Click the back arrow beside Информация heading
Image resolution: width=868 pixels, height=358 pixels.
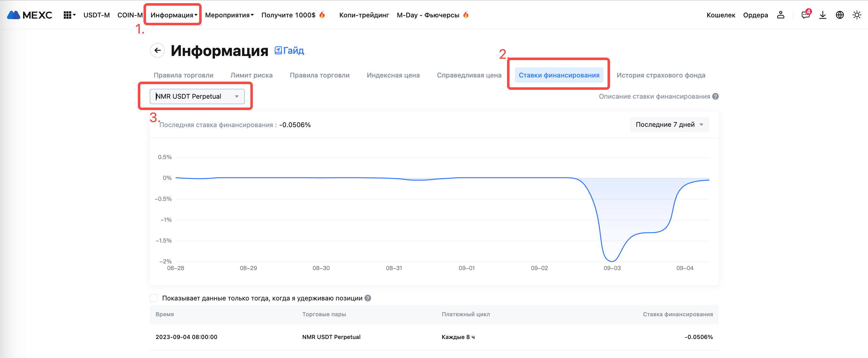pos(157,51)
